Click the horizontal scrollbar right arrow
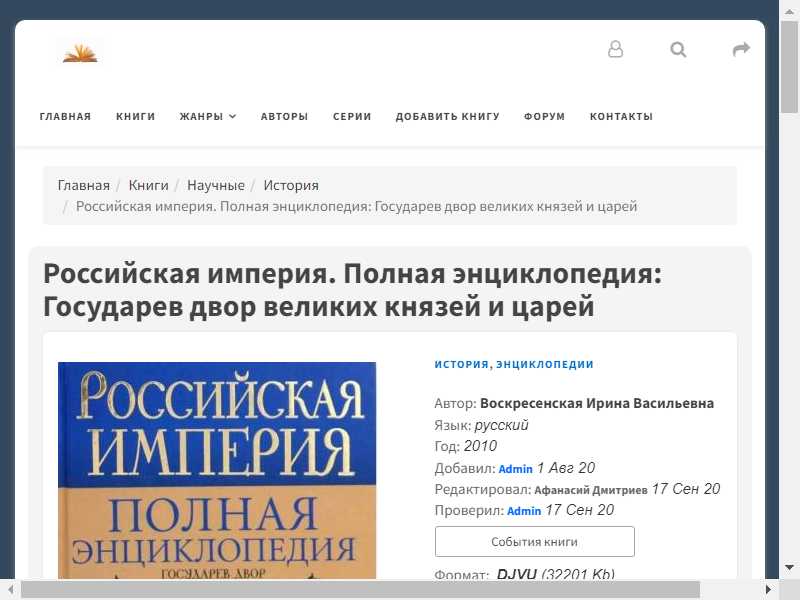 click(x=768, y=590)
